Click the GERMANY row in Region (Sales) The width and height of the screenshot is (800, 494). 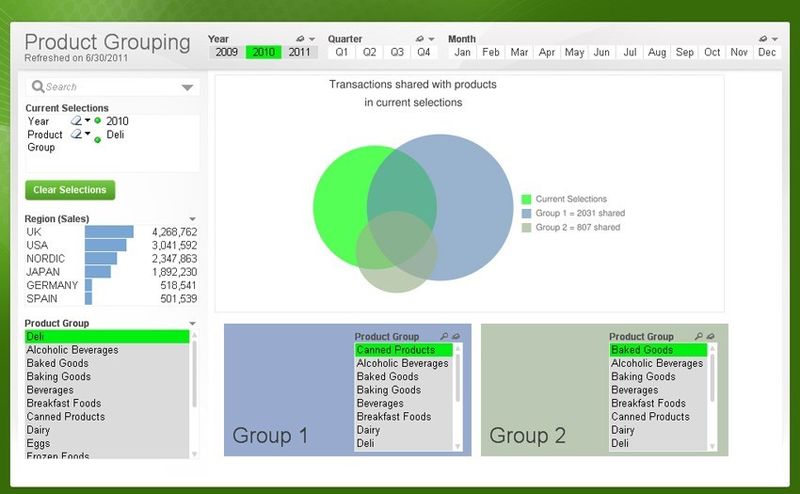pyautogui.click(x=111, y=285)
